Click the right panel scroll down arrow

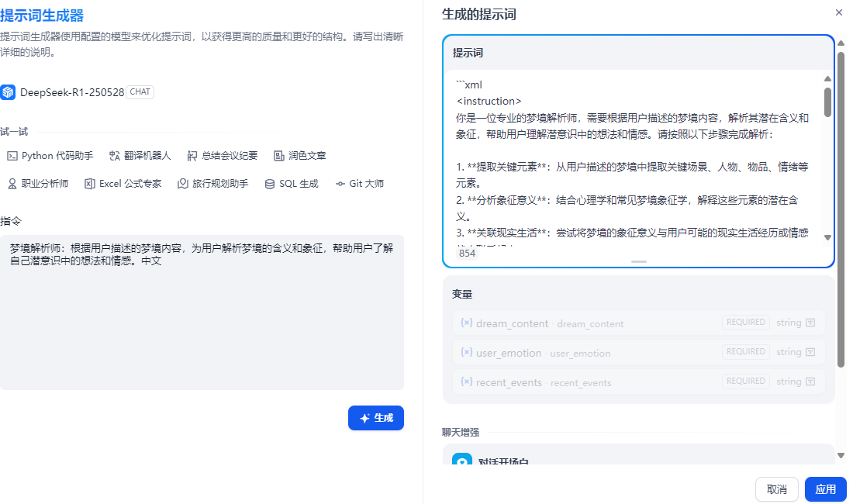[841, 456]
